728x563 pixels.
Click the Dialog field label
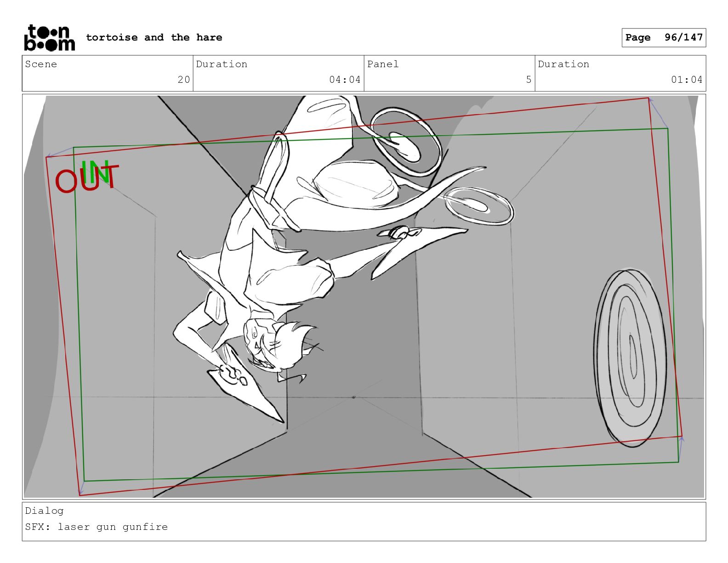[45, 511]
